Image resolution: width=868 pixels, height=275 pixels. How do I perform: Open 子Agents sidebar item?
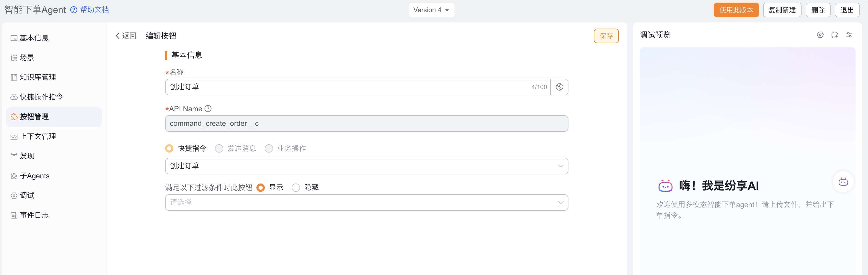pos(34,176)
